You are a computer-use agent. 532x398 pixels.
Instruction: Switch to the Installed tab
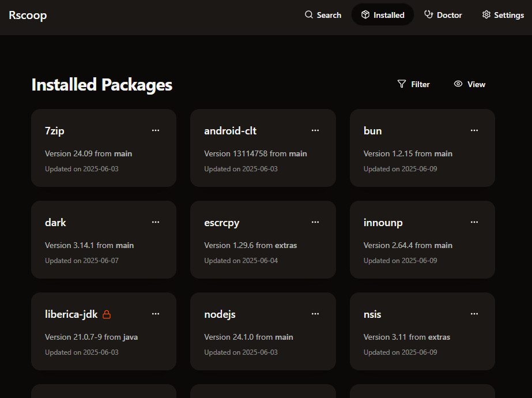click(x=382, y=15)
